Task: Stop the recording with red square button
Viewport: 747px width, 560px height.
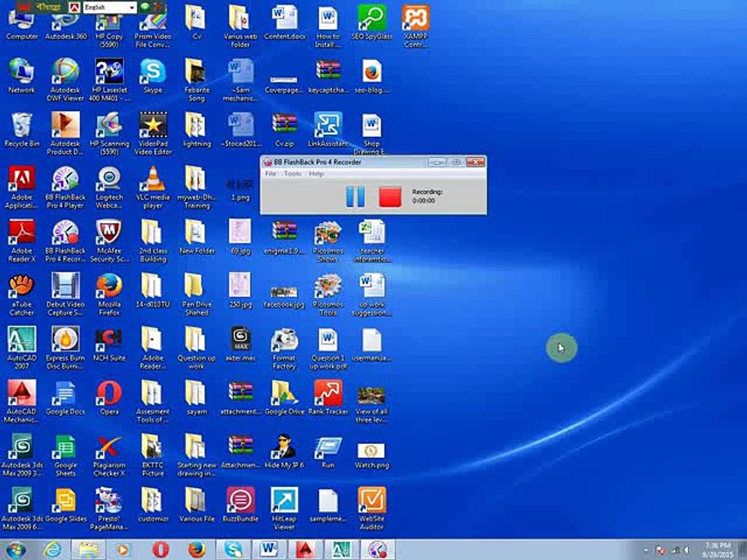Action: coord(390,197)
